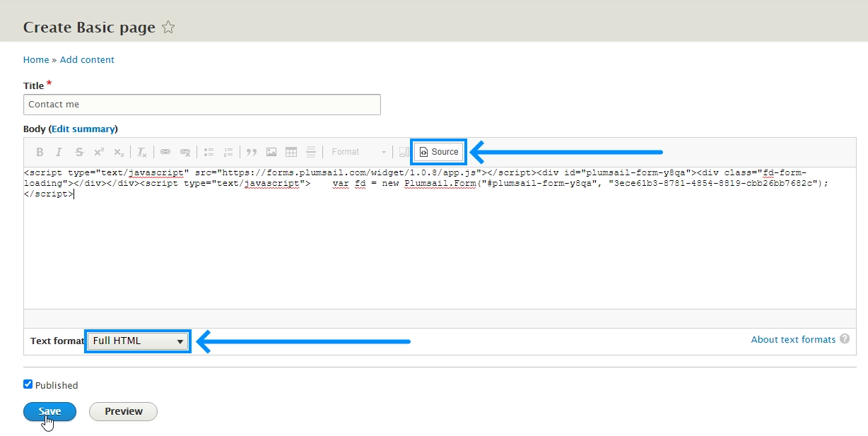Open the About text formats link
The image size is (868, 436).
[x=793, y=340]
